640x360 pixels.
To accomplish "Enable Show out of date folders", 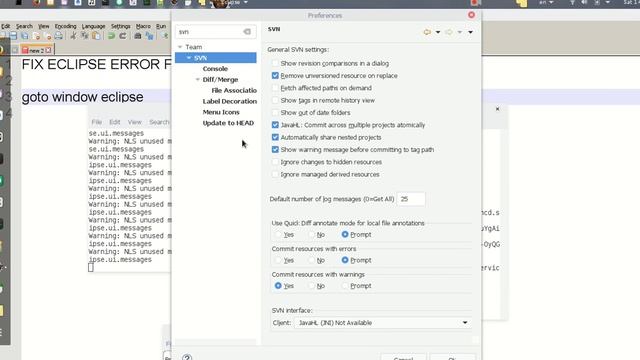I will 275,112.
